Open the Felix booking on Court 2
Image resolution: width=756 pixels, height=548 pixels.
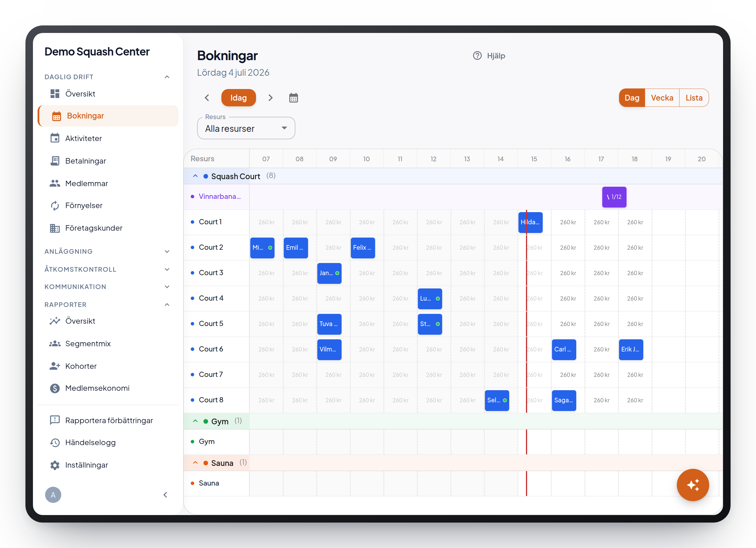coord(362,248)
